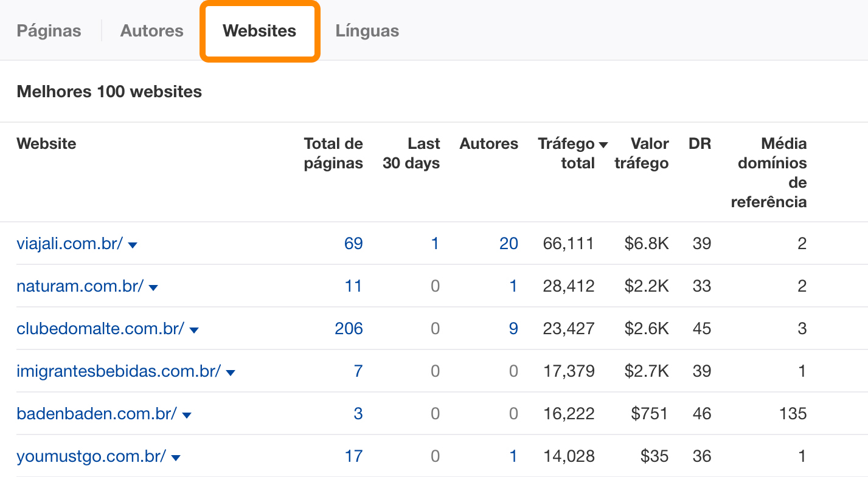Click the badenbaden.com.br link

96,414
